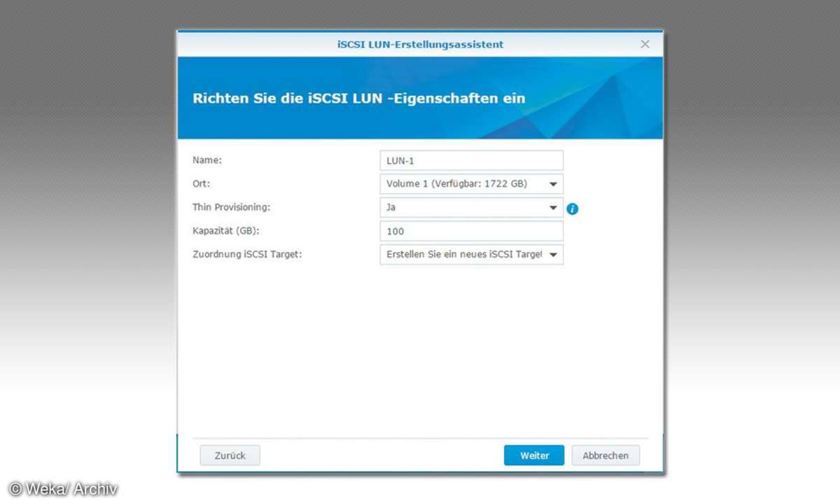Click the heading 'Richten Sie die iSCSI LUN -Eigenschaften ein'
The image size is (840, 504).
tap(359, 98)
